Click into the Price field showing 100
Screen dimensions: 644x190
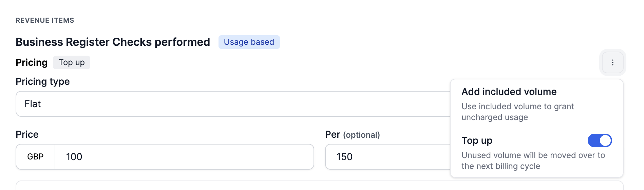184,157
